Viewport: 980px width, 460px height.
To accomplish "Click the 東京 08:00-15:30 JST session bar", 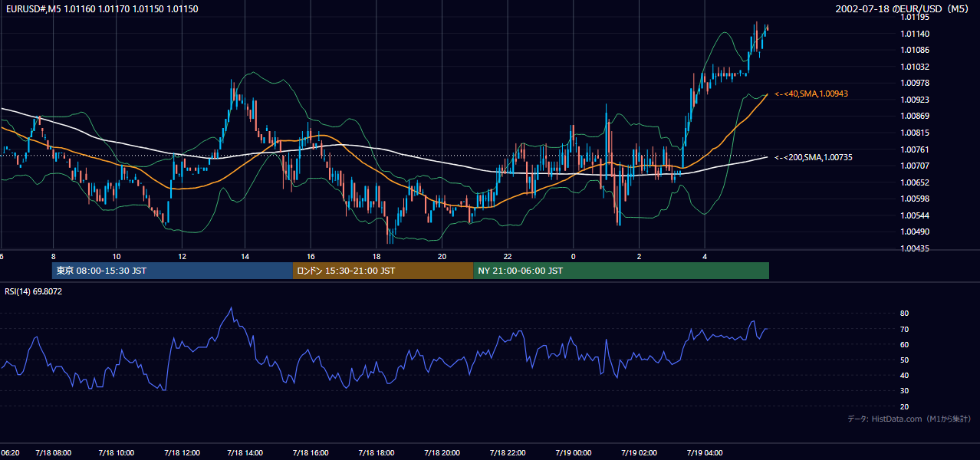I will (173, 271).
